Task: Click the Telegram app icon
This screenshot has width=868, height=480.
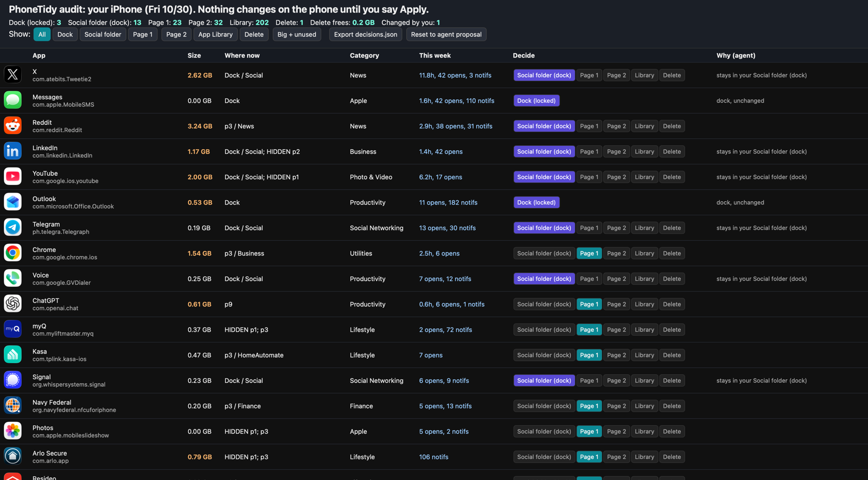Action: pos(12,228)
